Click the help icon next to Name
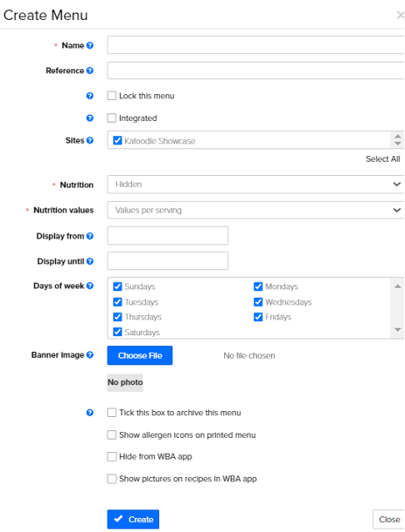 (x=89, y=46)
